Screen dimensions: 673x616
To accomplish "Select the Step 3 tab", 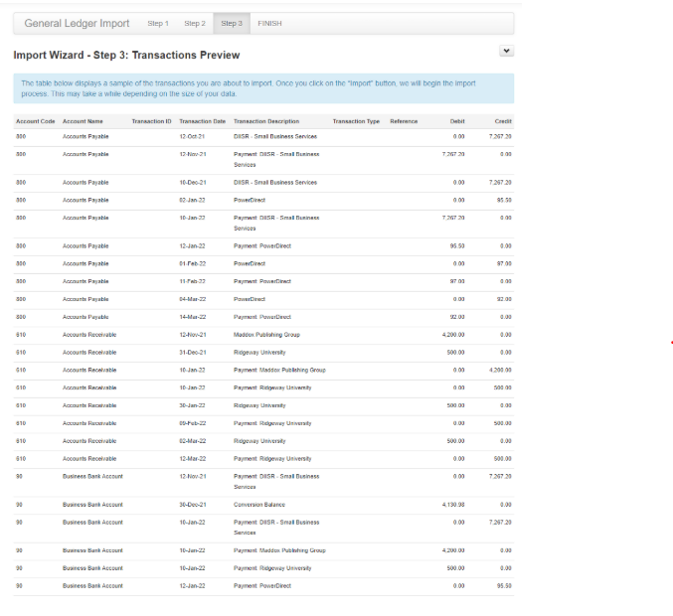I will (231, 23).
